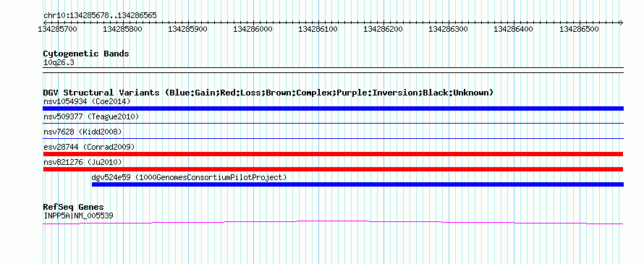Select the RefSeq Genes track title
644x264 pixels.
pos(74,207)
